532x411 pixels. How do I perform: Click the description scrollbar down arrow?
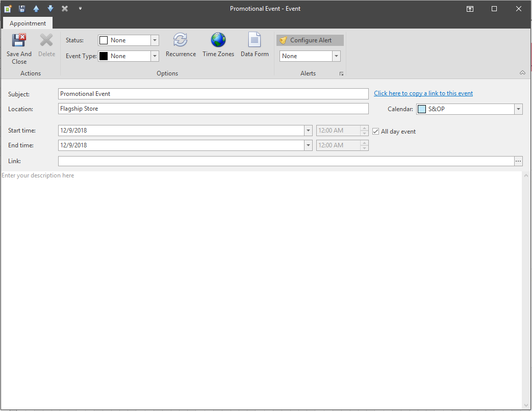click(x=526, y=405)
